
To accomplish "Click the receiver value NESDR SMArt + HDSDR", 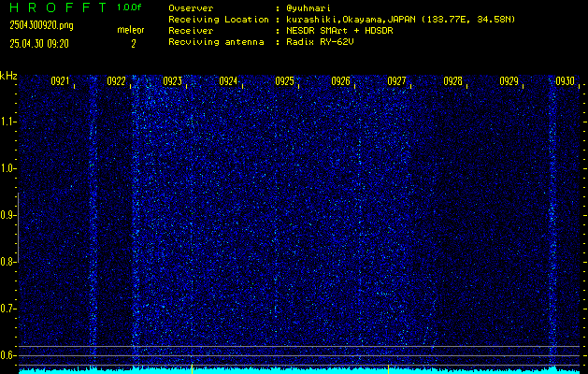I will (339, 31).
